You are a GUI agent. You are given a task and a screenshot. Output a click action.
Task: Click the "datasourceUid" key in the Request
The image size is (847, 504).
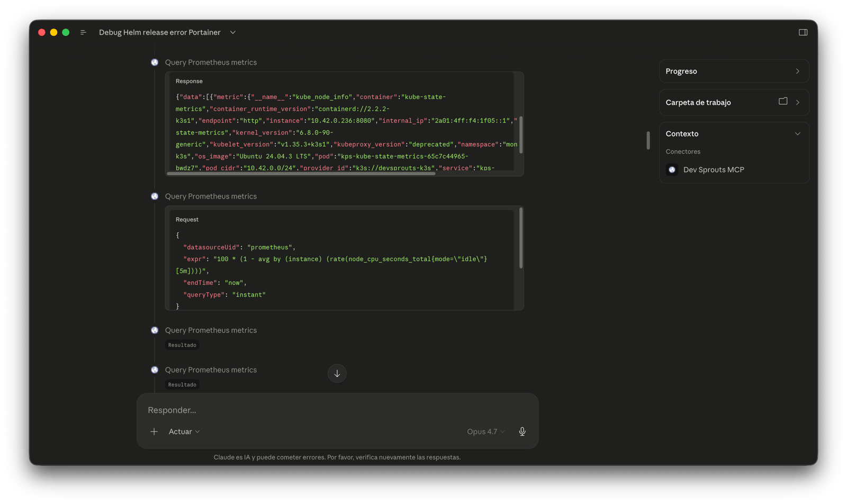pyautogui.click(x=212, y=247)
